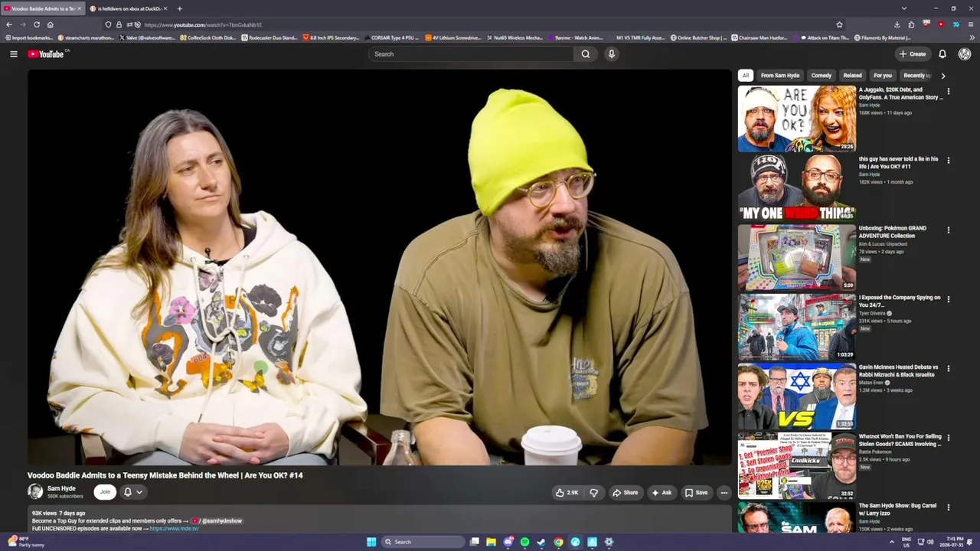Start voice search with the microphone
The height and width of the screenshot is (551, 980).
coord(611,54)
